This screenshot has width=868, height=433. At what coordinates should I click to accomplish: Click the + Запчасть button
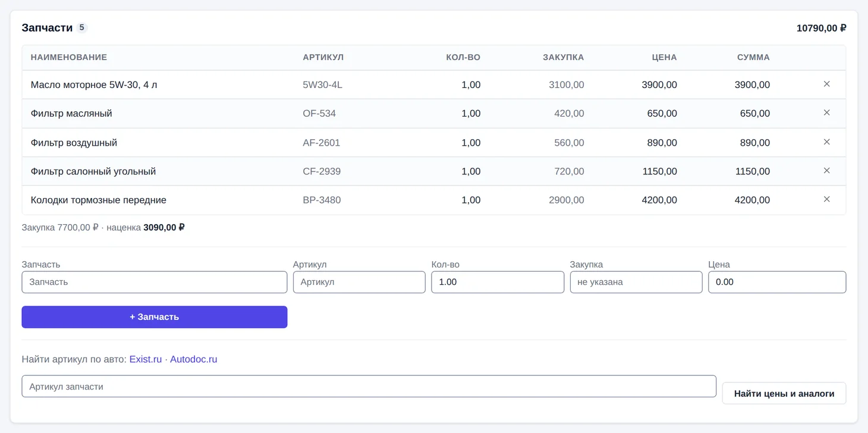click(155, 317)
